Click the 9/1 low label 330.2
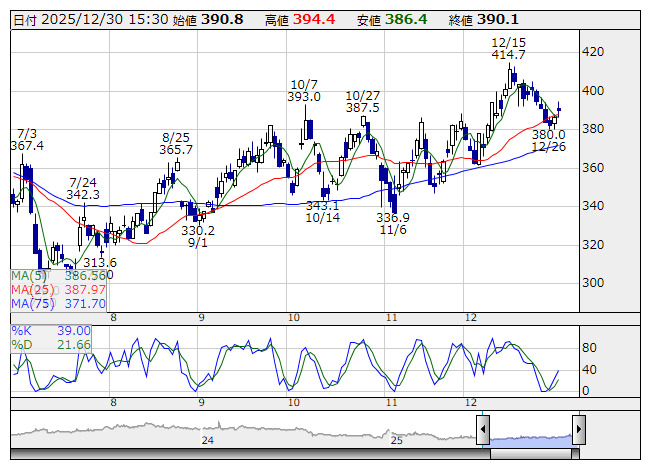 coord(197,229)
